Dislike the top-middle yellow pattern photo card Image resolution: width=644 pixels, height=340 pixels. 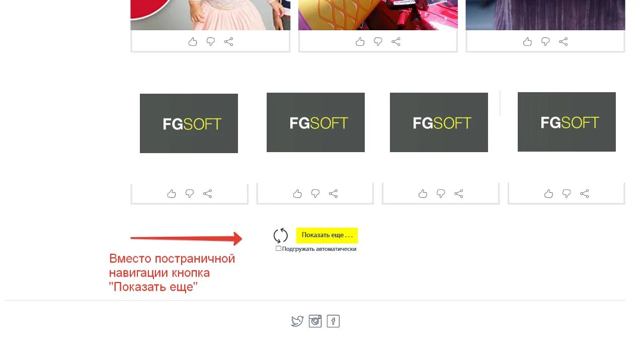378,42
